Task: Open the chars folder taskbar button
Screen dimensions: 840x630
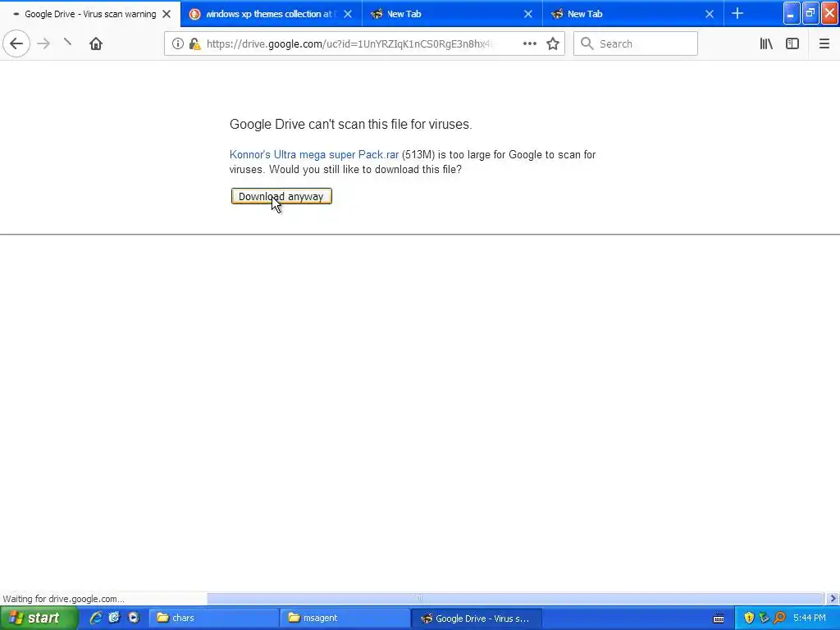Action: [x=213, y=618]
